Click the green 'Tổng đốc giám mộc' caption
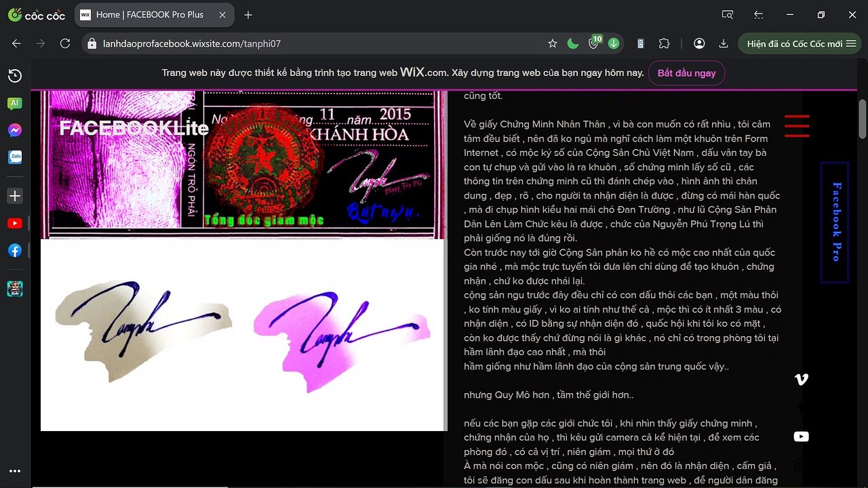Viewport: 868px width, 488px height. coord(264,220)
